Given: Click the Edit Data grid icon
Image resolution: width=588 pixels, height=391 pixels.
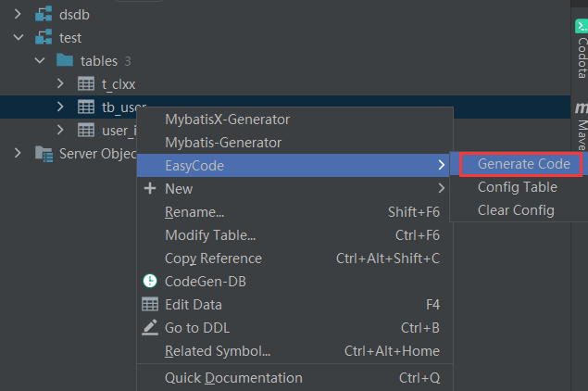Looking at the screenshot, I should tap(150, 304).
